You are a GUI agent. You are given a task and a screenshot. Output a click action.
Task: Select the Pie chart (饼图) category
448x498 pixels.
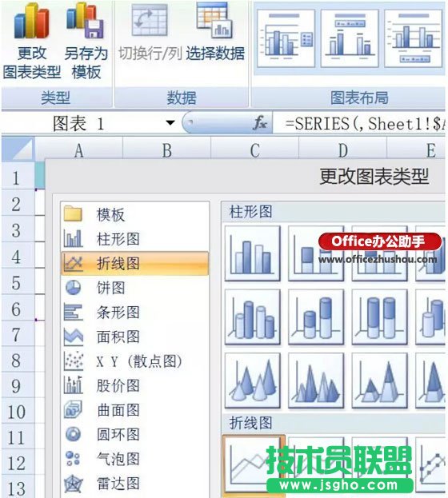pyautogui.click(x=135, y=288)
